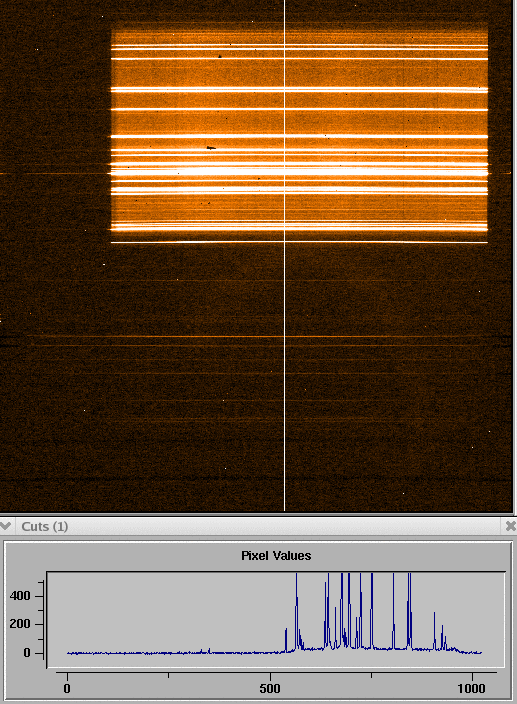Click the 400 label on plot y-axis
This screenshot has height=704, width=517.
coord(20,596)
